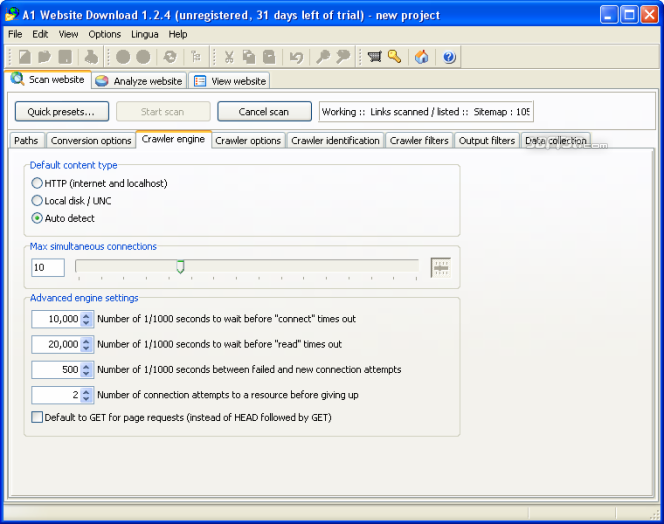Click the connect timeout value field 10,000
The image size is (664, 524).
click(56, 319)
